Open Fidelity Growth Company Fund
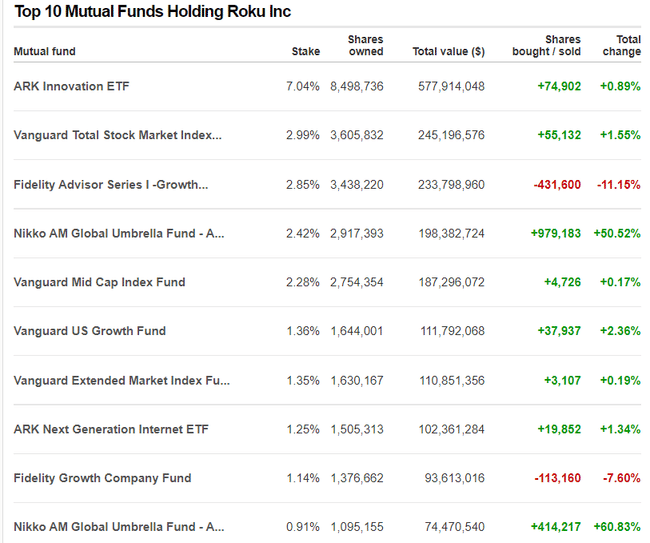Screen dimensions: 650x543 click(102, 478)
